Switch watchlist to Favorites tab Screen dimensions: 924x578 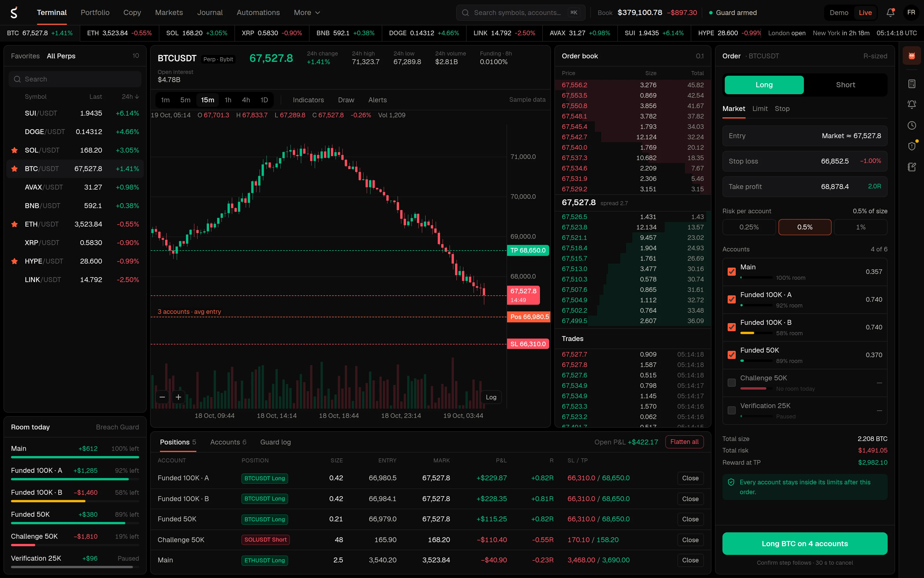pyautogui.click(x=25, y=56)
